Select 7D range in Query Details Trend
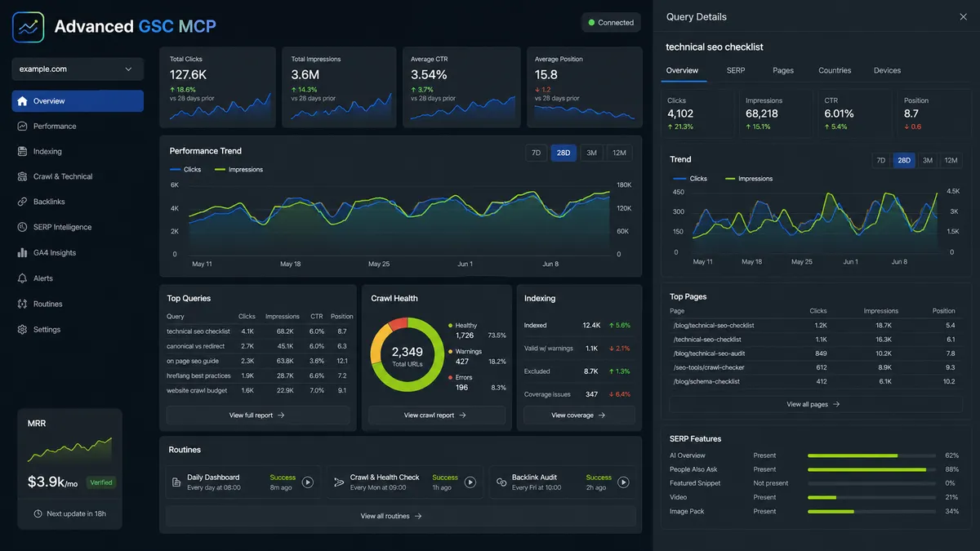Image resolution: width=980 pixels, height=551 pixels. tap(881, 161)
